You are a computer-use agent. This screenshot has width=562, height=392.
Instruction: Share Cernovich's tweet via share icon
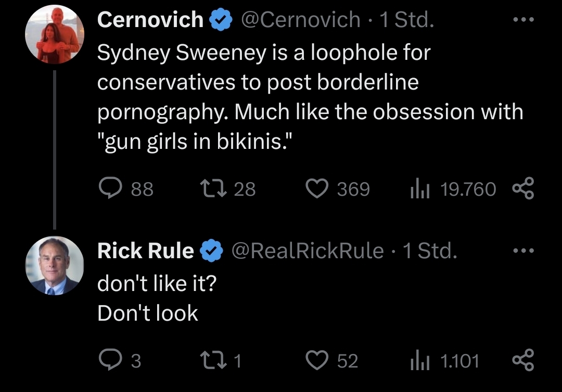point(523,188)
